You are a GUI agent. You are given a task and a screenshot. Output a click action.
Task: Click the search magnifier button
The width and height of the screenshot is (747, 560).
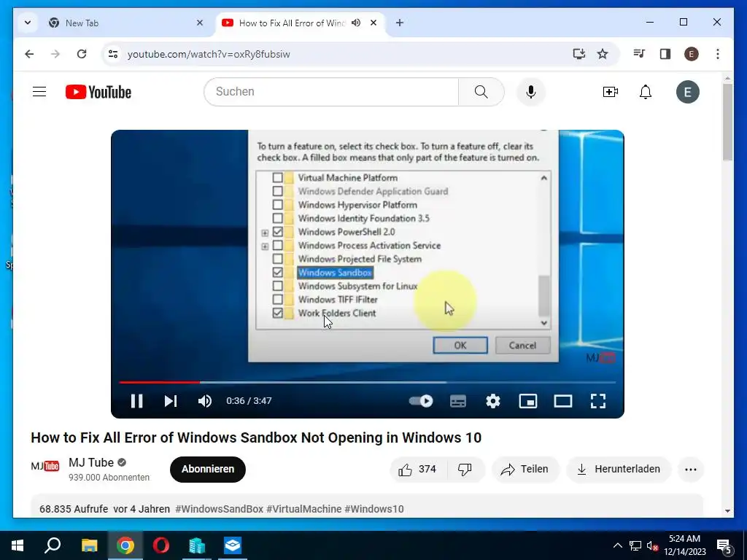pos(481,91)
